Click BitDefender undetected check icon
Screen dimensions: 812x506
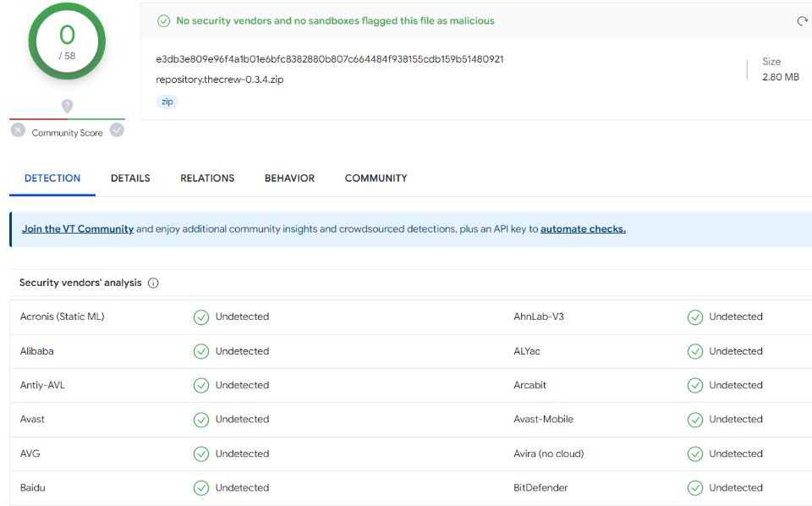click(695, 488)
